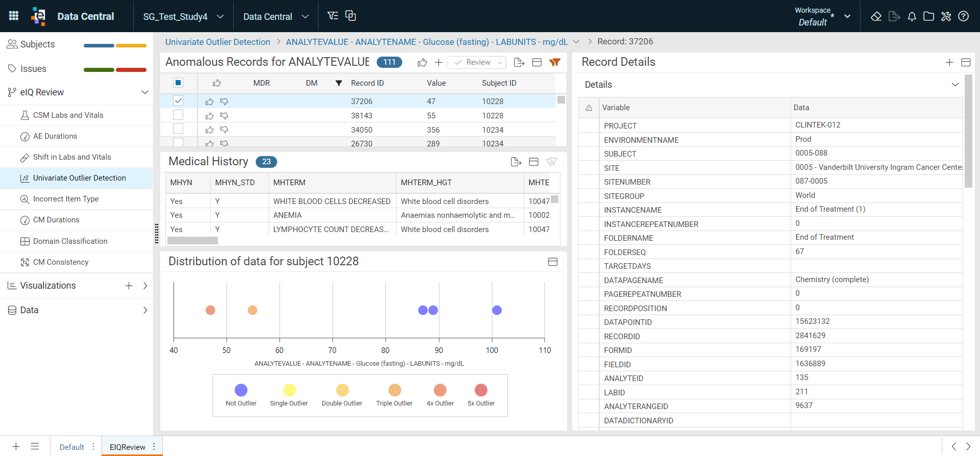Export Medical History table icon
The width and height of the screenshot is (980, 456).
click(516, 162)
